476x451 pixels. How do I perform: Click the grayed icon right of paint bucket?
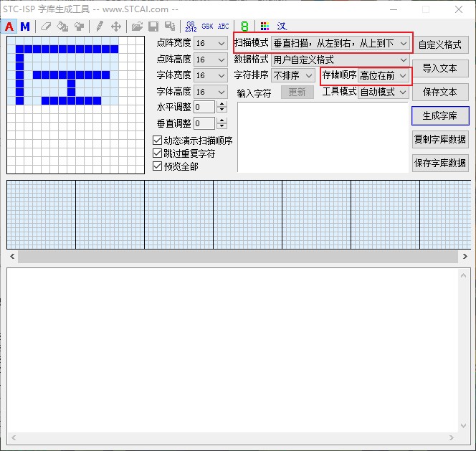click(x=80, y=27)
